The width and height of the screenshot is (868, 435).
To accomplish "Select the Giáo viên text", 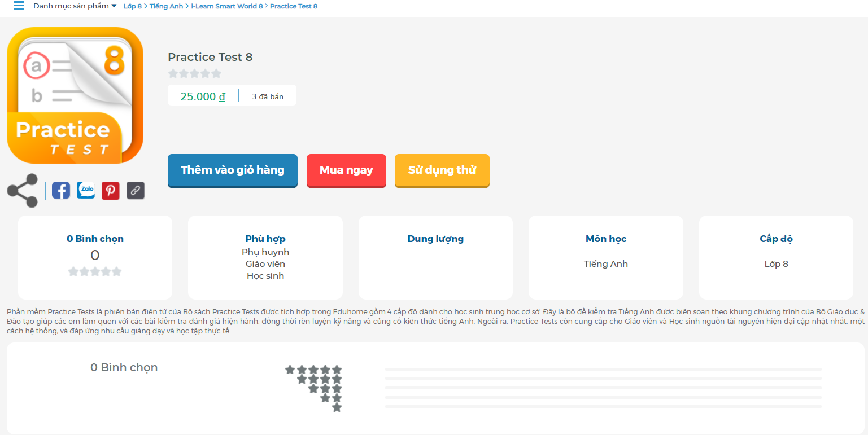I will point(265,263).
